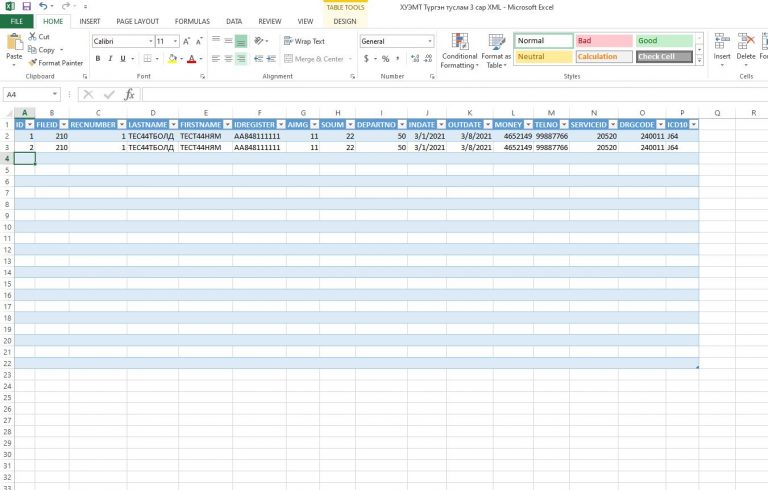
Task: Click the Save icon in quick access toolbar
Action: click(26, 6)
